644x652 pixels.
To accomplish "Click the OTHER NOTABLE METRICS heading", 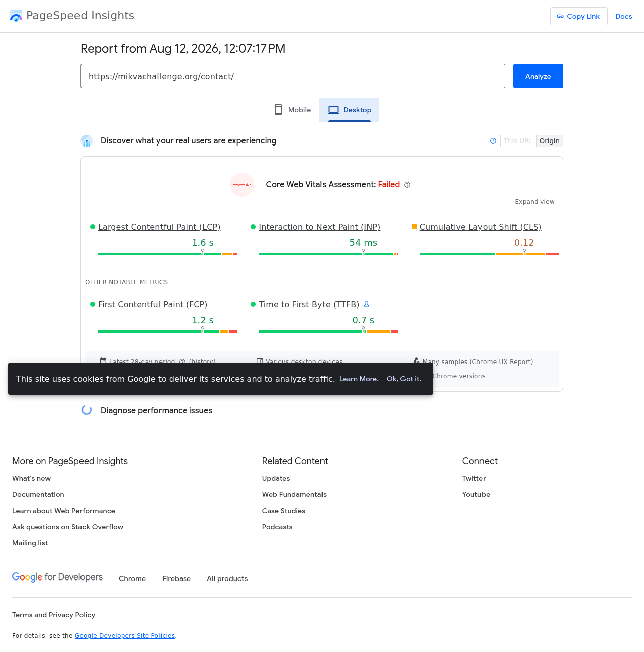I will [126, 282].
